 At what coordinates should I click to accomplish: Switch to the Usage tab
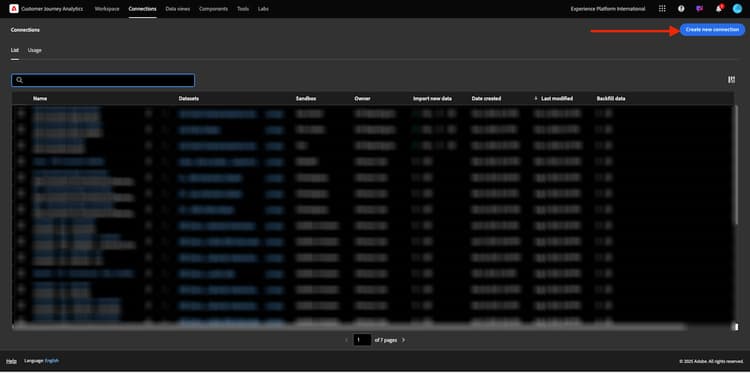(34, 50)
